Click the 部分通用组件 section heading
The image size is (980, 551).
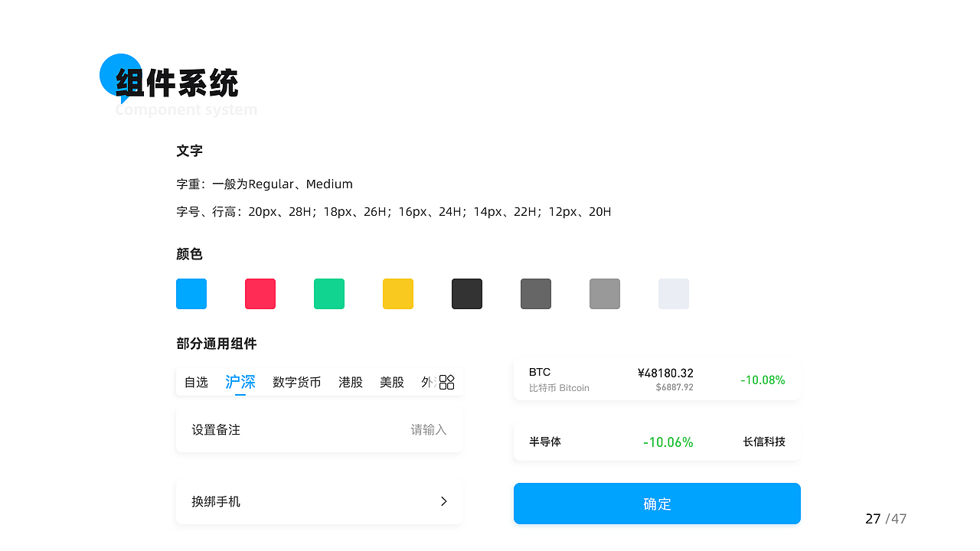(217, 344)
